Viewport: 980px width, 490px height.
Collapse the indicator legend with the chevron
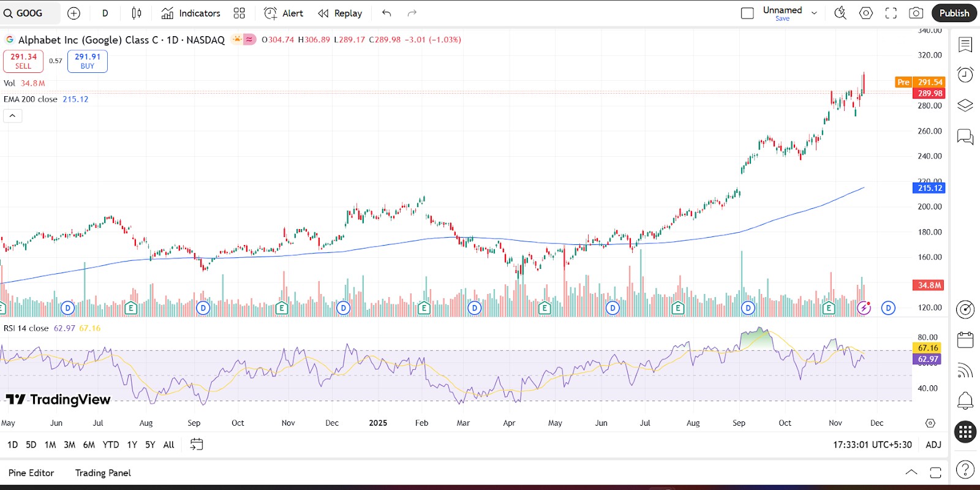click(12, 116)
